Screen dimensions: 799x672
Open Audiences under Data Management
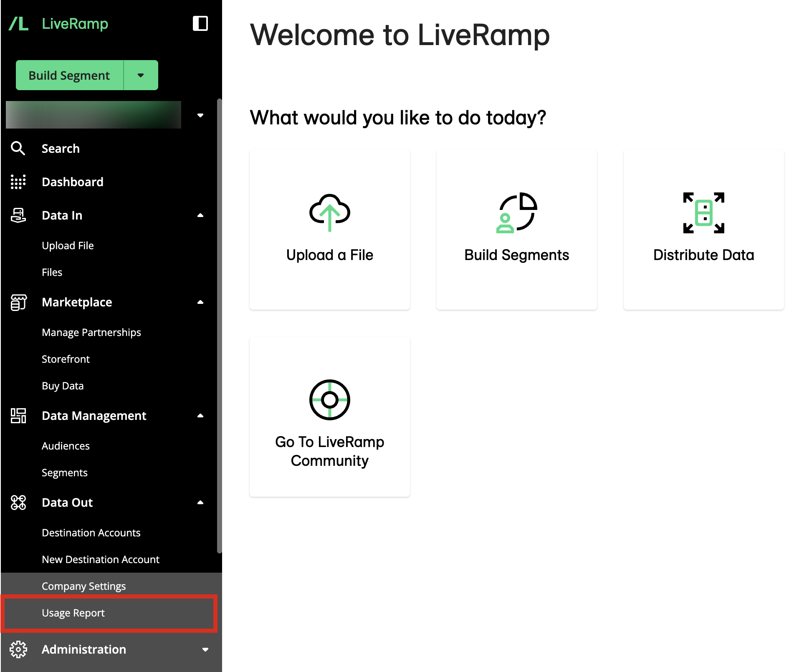[x=66, y=446]
